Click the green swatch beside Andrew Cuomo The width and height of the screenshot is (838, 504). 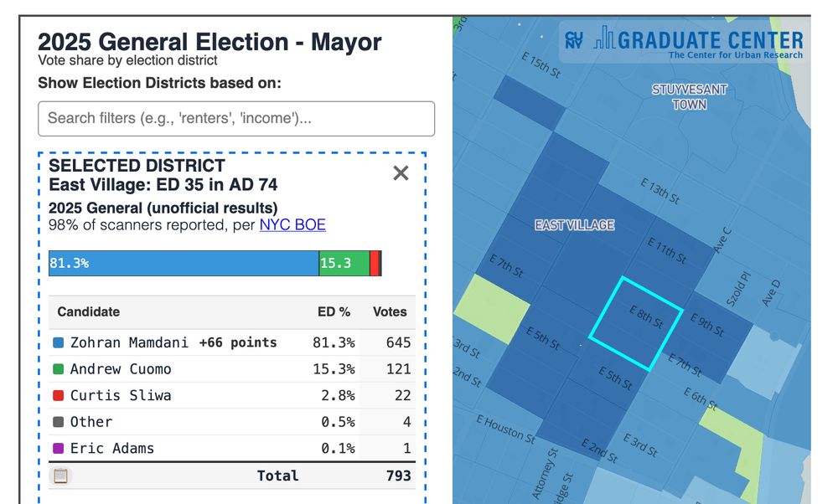click(x=58, y=369)
